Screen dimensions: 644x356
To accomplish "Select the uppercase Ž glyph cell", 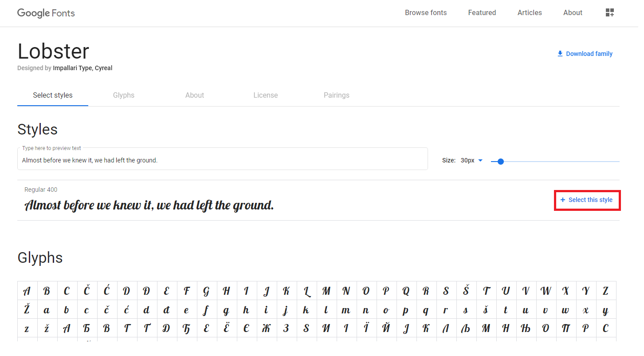I will tap(27, 310).
